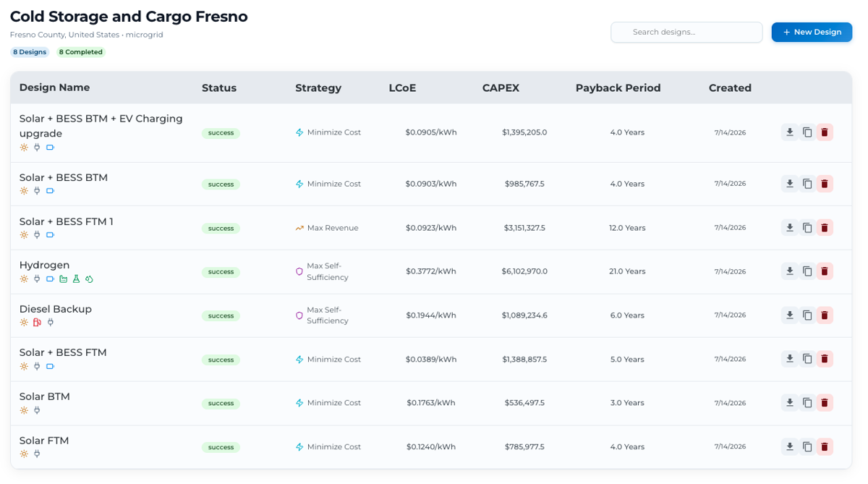Viewport: 868px width, 484px height.
Task: Copy the Diesel Backup design
Action: [x=807, y=315]
